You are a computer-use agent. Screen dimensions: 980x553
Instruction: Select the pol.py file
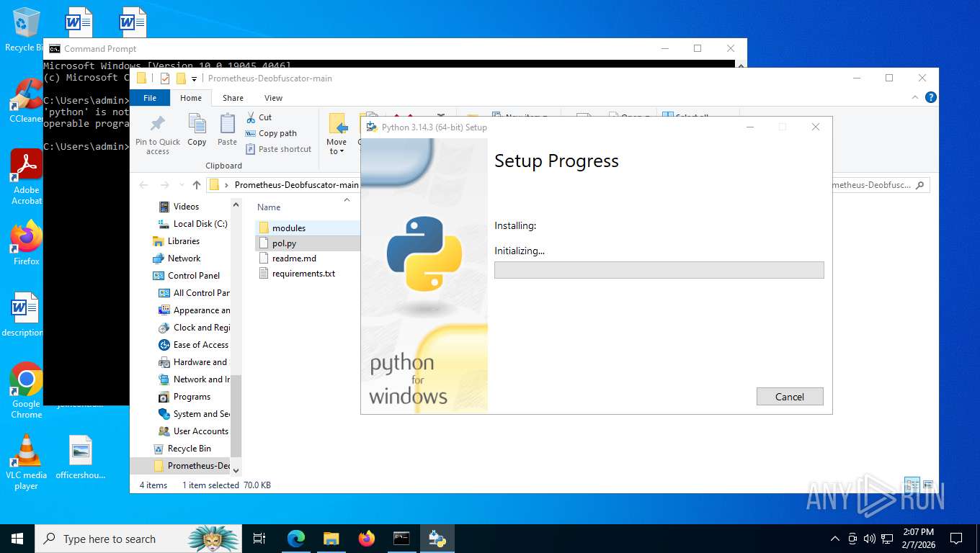(284, 243)
